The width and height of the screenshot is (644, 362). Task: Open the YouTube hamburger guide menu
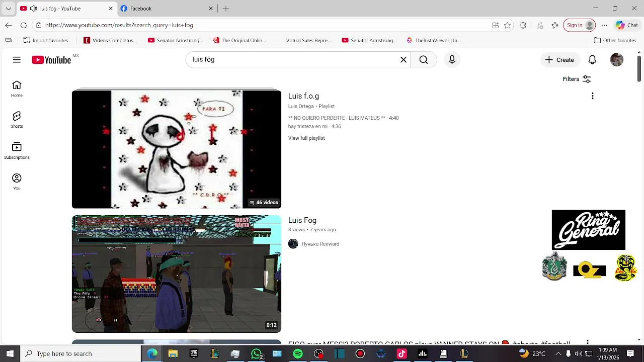point(17,60)
